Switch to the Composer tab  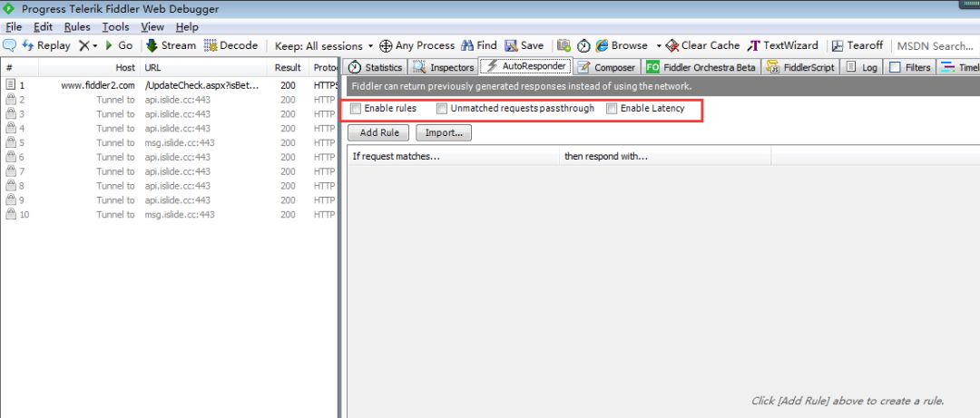606,67
